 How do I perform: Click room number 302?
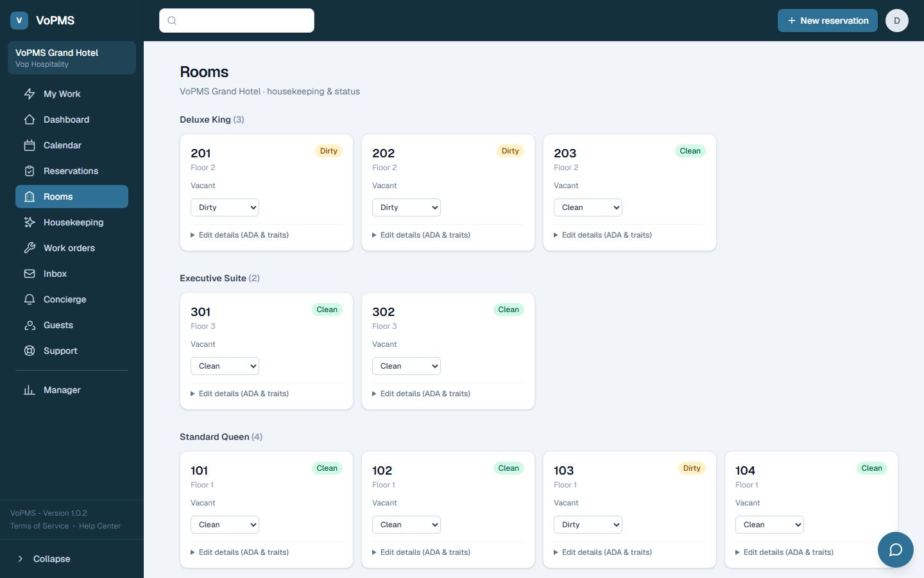(383, 312)
